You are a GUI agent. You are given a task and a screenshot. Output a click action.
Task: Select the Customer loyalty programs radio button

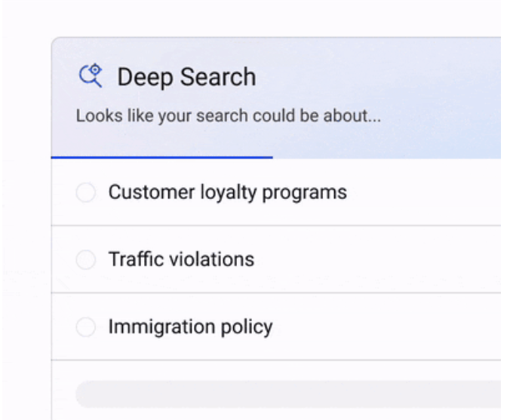(86, 192)
